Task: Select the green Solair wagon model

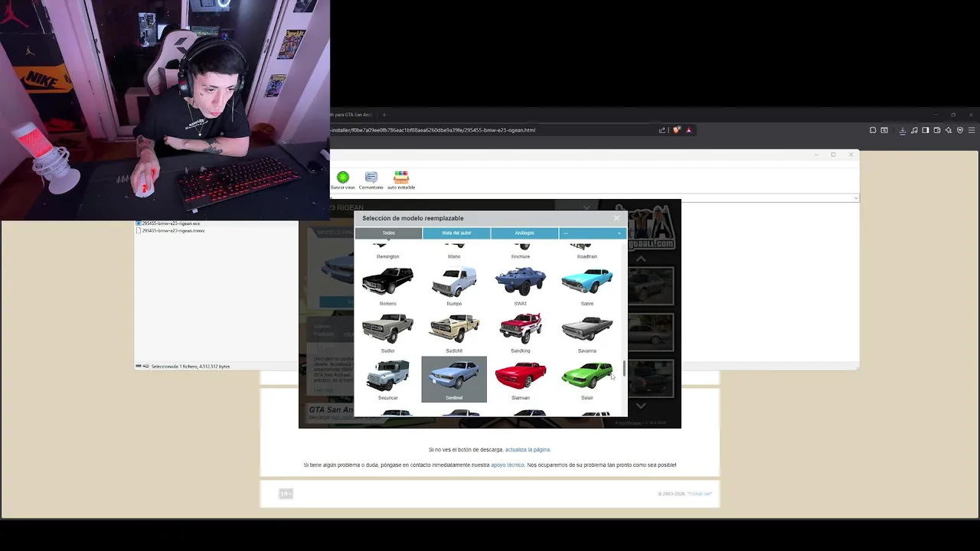Action: (587, 380)
